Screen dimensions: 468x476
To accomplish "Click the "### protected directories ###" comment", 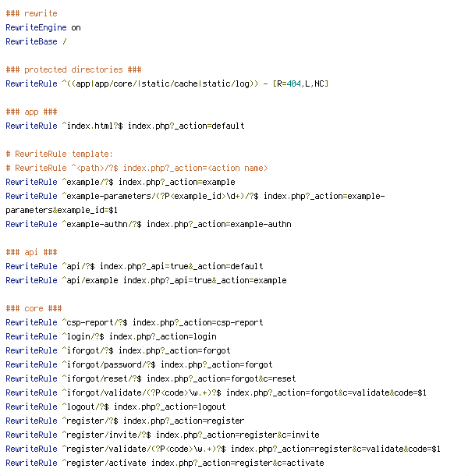I will [73, 69].
